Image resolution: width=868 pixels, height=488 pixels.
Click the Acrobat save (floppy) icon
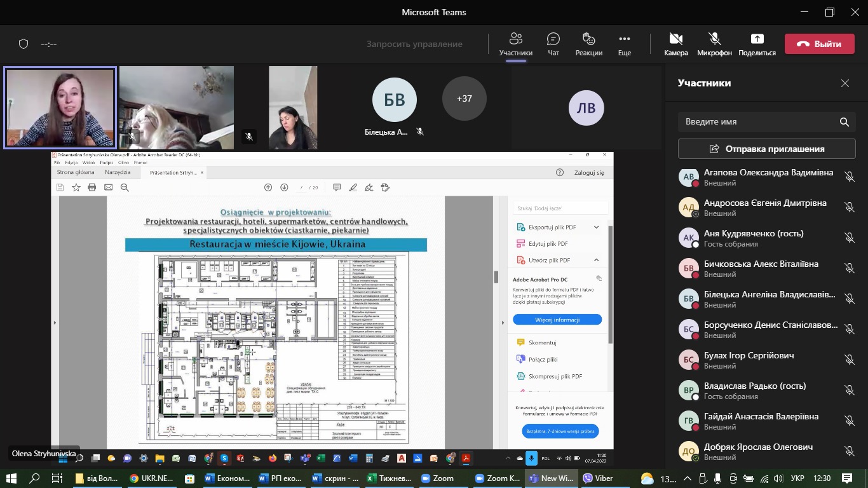click(x=60, y=187)
